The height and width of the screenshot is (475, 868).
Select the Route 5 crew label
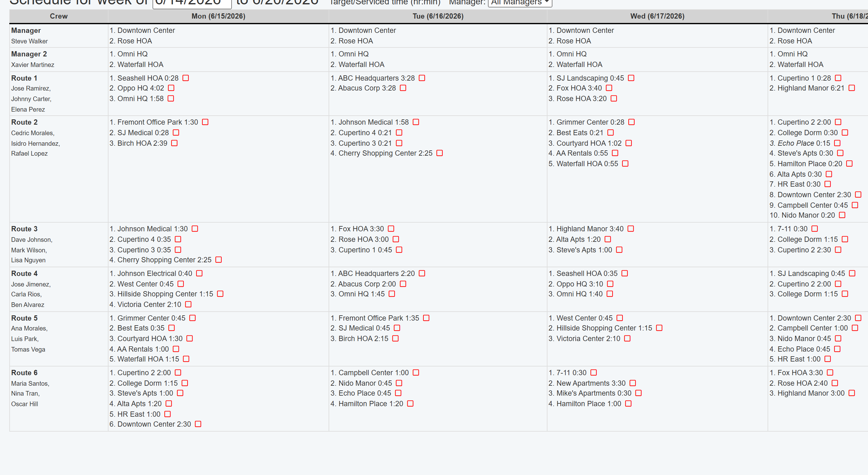[24, 318]
